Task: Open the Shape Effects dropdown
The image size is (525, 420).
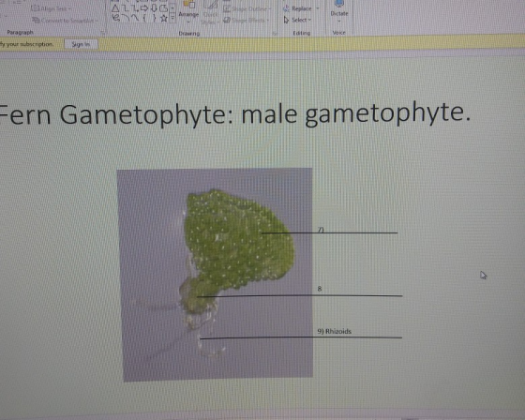Action: pos(246,20)
